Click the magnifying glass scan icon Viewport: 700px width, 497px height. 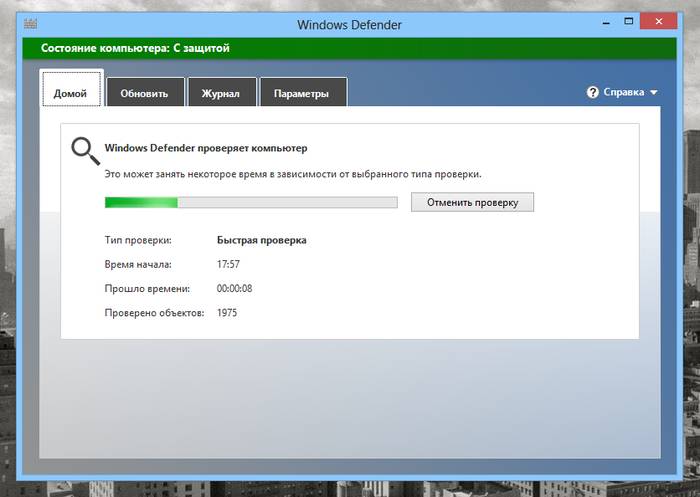click(83, 150)
